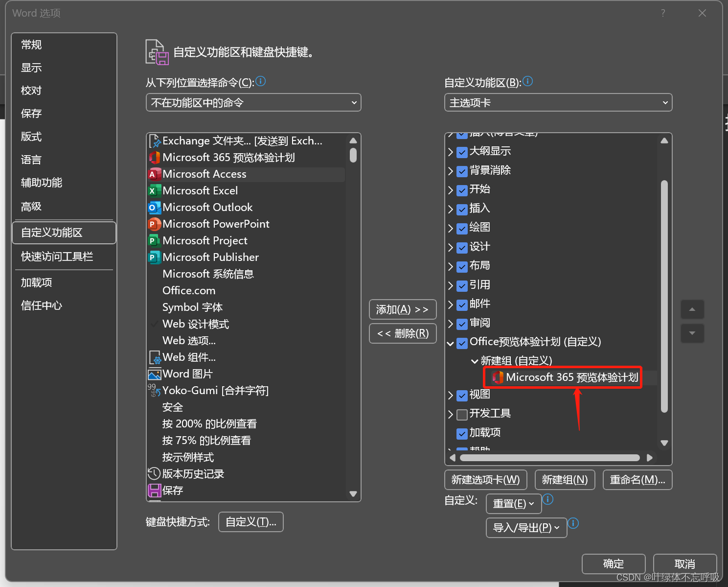Click the 新建选项卡(W) button
728x587 pixels.
(x=486, y=480)
